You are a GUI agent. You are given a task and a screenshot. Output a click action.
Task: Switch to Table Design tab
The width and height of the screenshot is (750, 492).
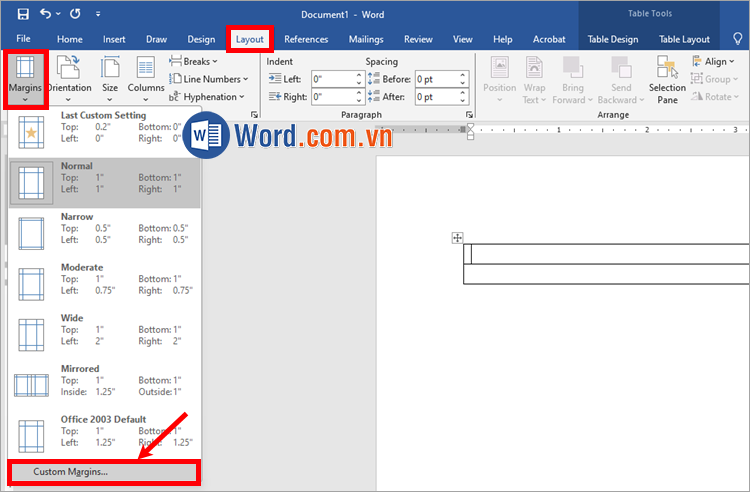(613, 39)
